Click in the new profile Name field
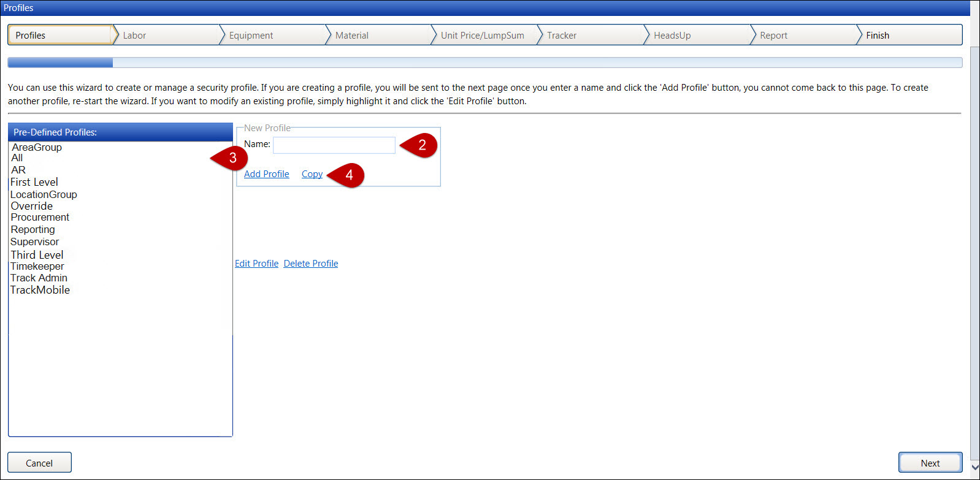980x480 pixels. click(334, 145)
